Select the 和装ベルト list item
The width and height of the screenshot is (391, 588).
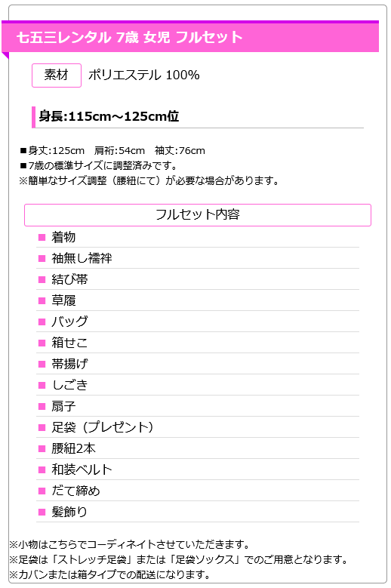(x=198, y=469)
